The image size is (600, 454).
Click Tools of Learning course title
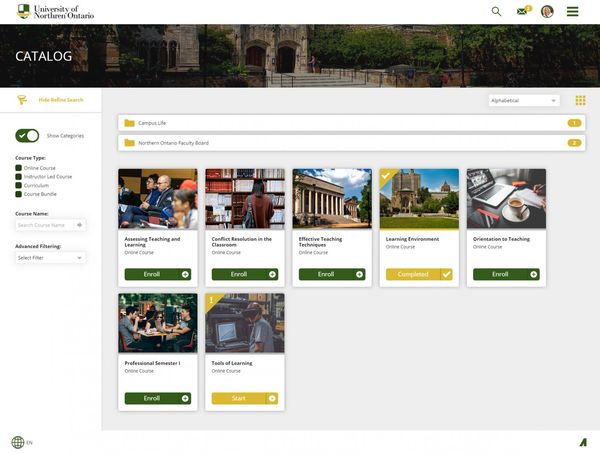pos(232,363)
